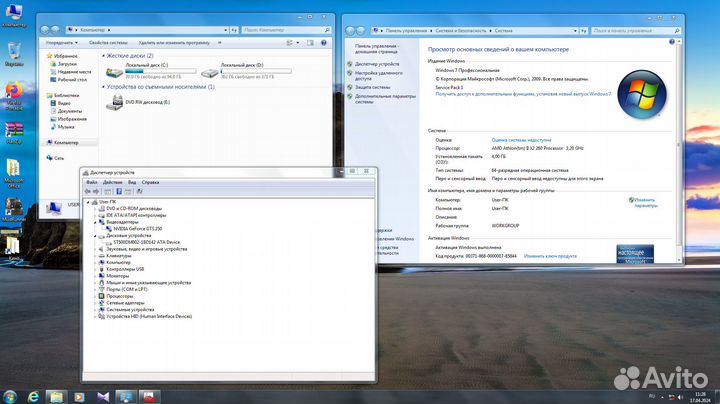720x404 pixels.
Task: Click the blue Help icon in Device Manager toolbar
Action: tap(118, 191)
